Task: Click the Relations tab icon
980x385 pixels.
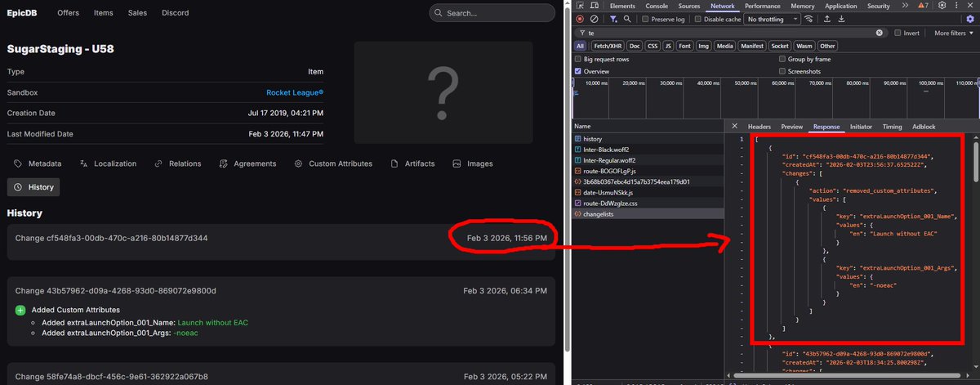Action: coord(158,163)
